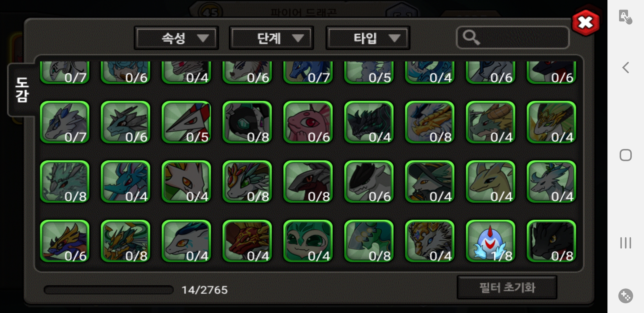The image size is (644, 313).
Task: Reset filters with 필터 초기화 button
Action: pyautogui.click(x=507, y=287)
